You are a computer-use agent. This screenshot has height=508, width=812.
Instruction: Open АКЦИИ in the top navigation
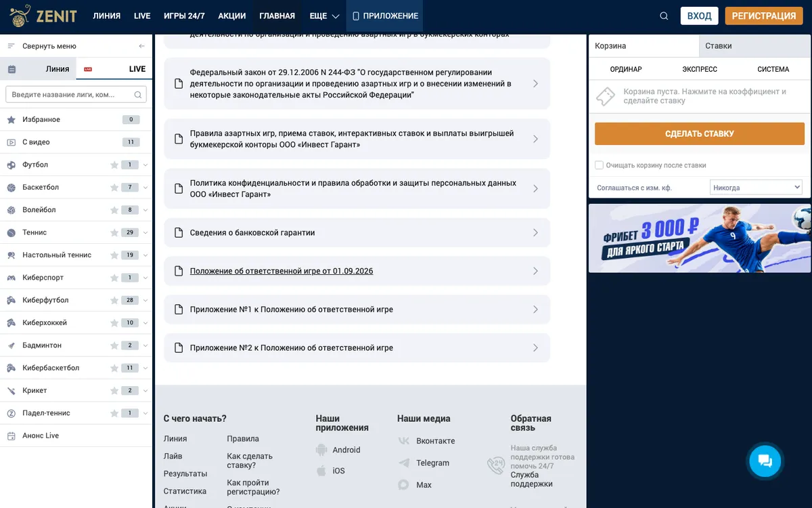(232, 16)
